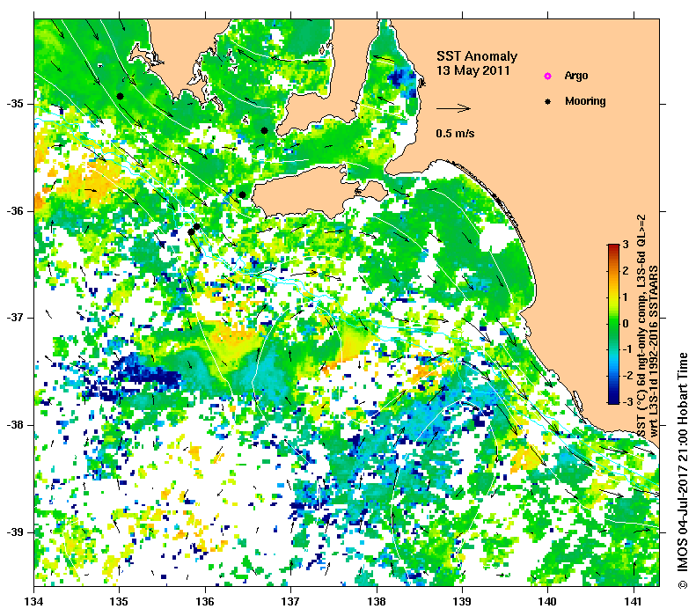The width and height of the screenshot is (696, 616).
Task: Click longitude label 136 on x-axis
Action: pos(205,602)
